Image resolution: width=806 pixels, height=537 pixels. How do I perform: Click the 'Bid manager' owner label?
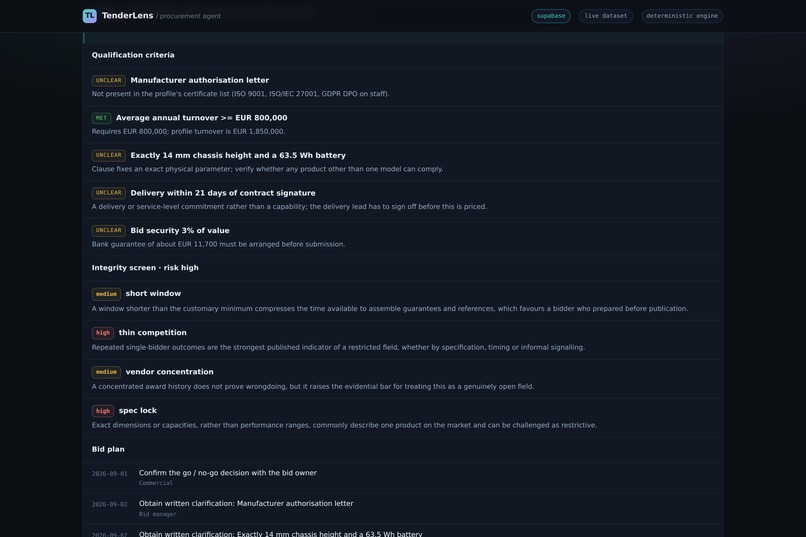[157, 514]
